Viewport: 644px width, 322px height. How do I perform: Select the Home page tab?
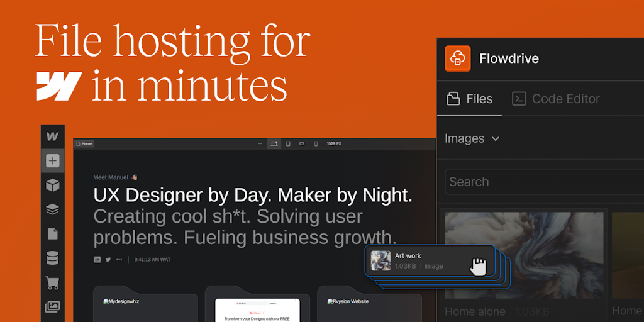pos(84,144)
